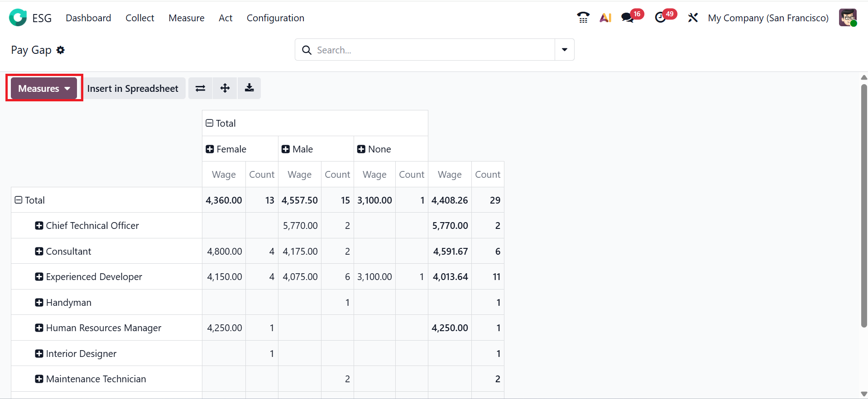Screen dimensions: 868x399
Task: Click the expand all arrows icon
Action: pyautogui.click(x=225, y=88)
